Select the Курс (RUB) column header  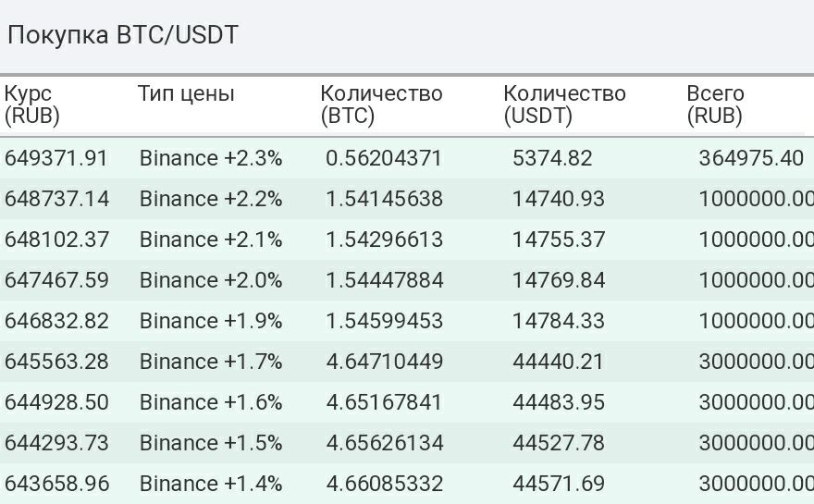pyautogui.click(x=31, y=104)
